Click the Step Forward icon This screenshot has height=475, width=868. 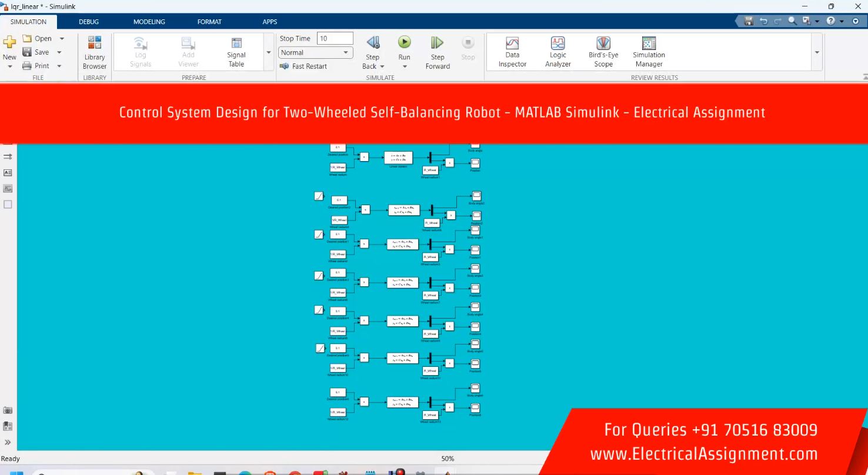437,42
